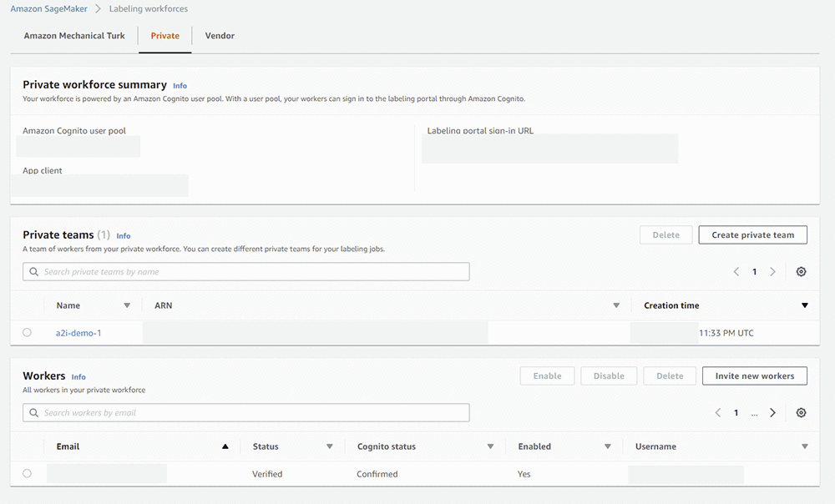This screenshot has width=835, height=504.
Task: Sort workers by Email ascending arrow
Action: tap(225, 447)
